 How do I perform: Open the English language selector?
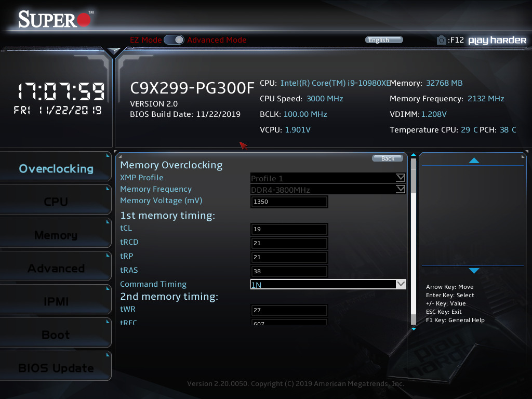pyautogui.click(x=384, y=39)
